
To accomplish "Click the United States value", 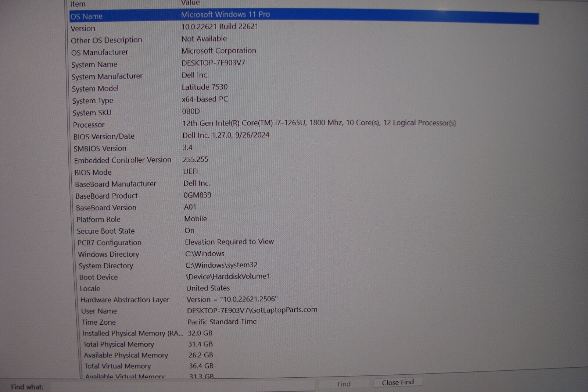I will click(208, 288).
